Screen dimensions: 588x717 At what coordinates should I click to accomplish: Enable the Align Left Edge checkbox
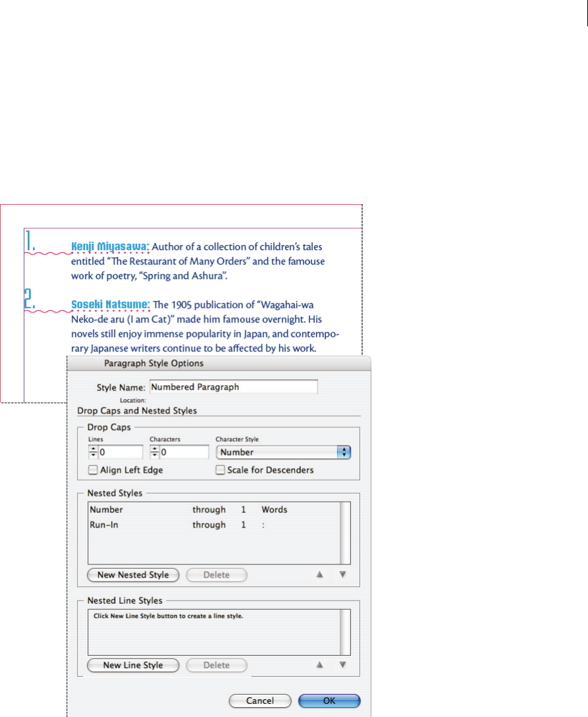pos(93,469)
